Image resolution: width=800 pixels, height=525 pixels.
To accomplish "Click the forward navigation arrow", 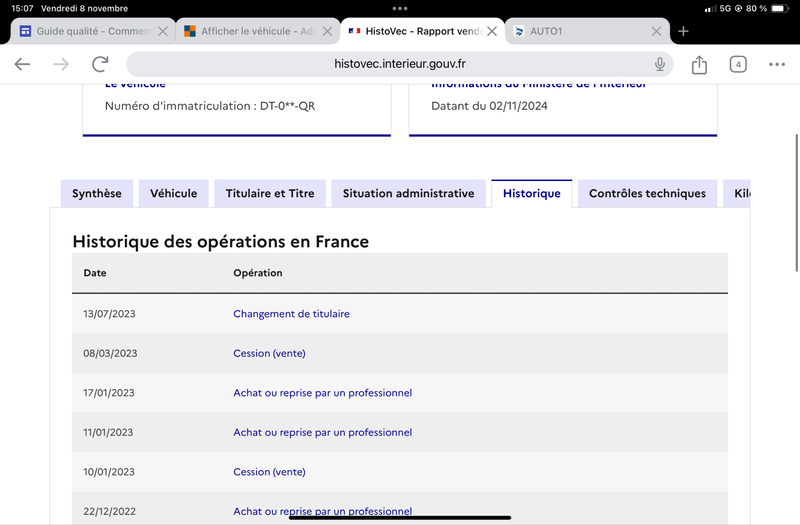I will [x=61, y=64].
